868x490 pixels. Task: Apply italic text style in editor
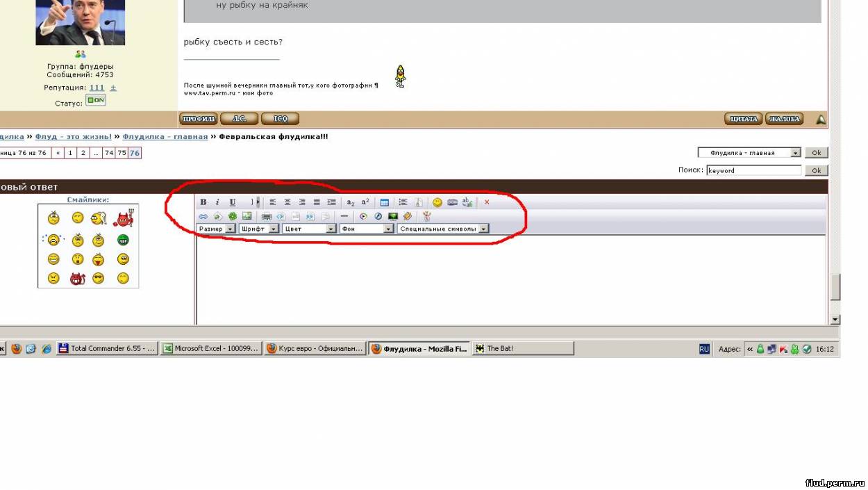[217, 202]
